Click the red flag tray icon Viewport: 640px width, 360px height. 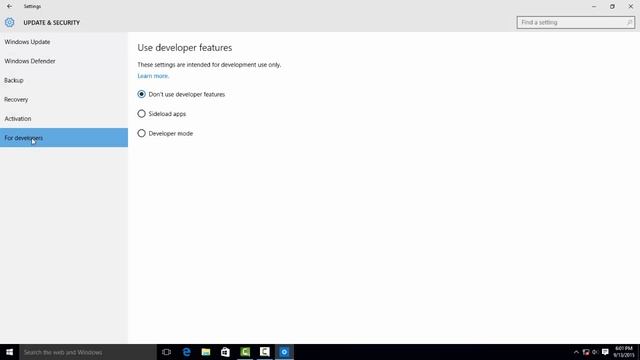click(x=586, y=352)
